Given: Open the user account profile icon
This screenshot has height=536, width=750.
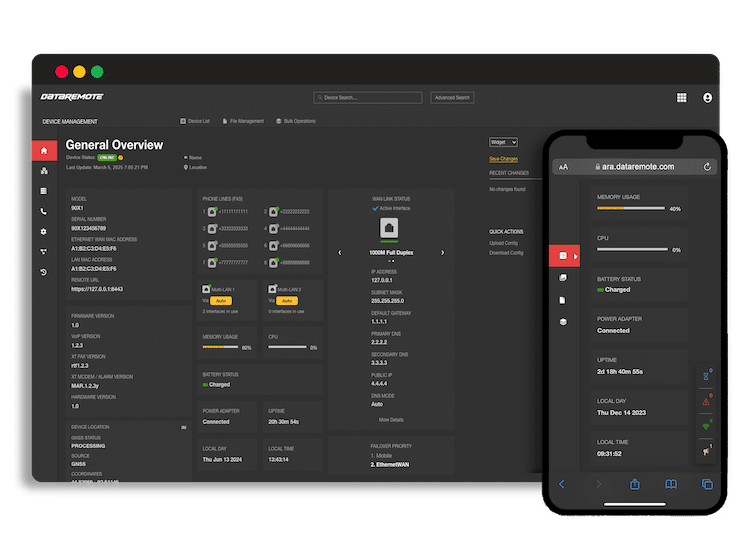Looking at the screenshot, I should click(x=708, y=98).
